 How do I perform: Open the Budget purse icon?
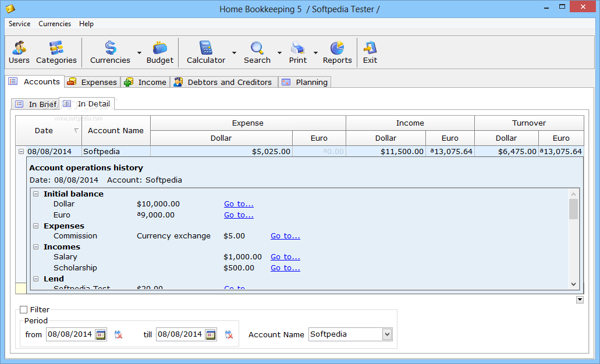pyautogui.click(x=159, y=48)
